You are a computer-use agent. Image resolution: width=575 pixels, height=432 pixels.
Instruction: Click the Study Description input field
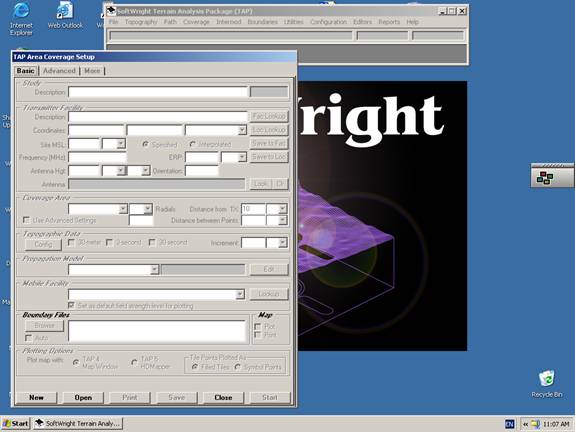pos(158,92)
